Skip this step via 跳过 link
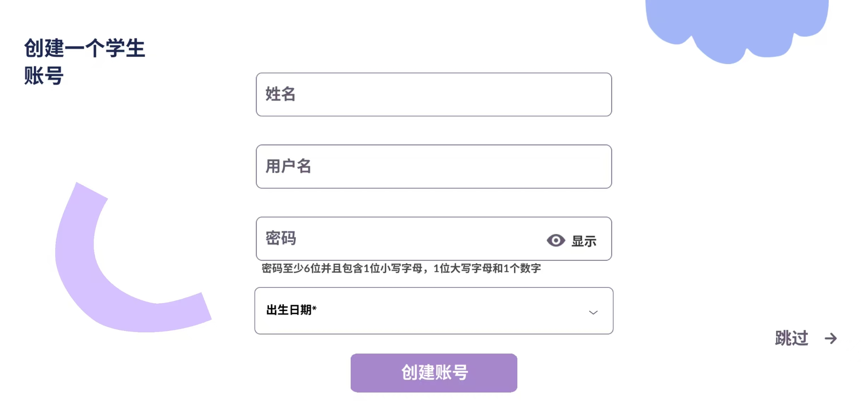This screenshot has width=868, height=401. [x=792, y=338]
